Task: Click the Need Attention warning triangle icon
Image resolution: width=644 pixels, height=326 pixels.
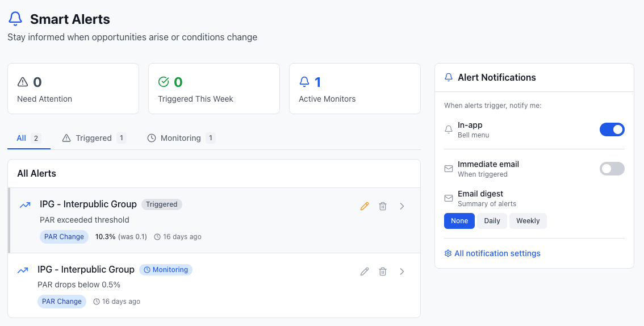Action: pos(23,82)
